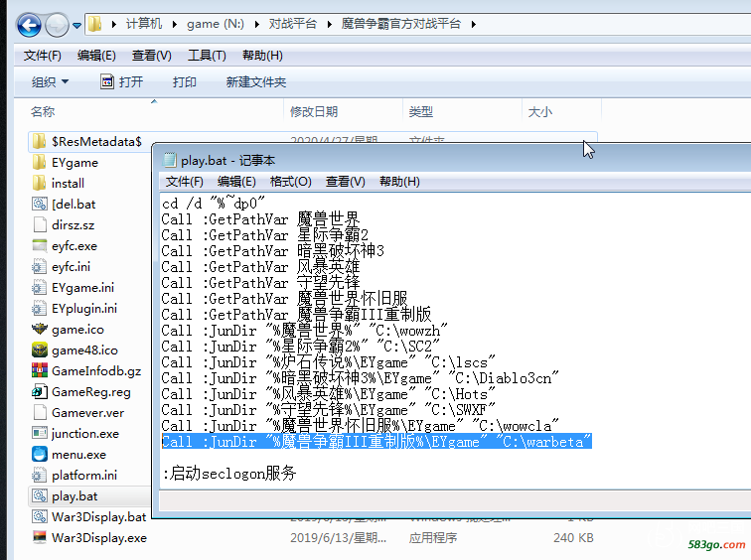751x560 pixels.
Task: Click the play.bat - 记事本 title bar
Action: click(455, 160)
